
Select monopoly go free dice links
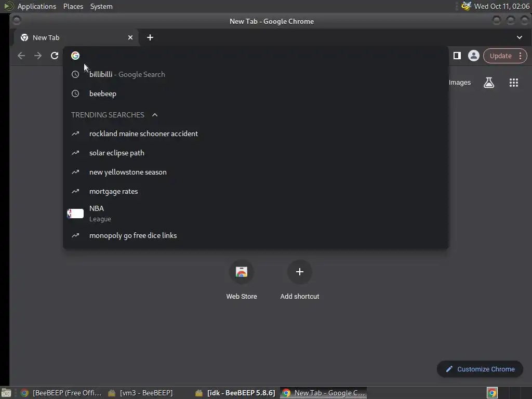[x=256, y=235]
